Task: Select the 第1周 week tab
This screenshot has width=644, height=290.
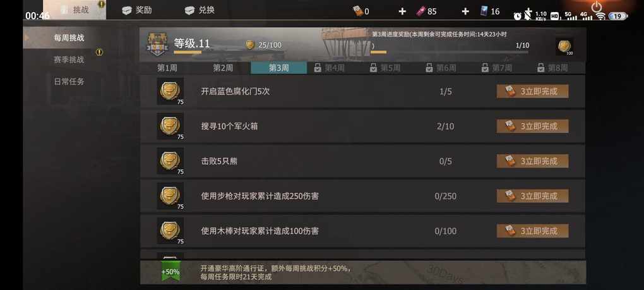Action: [167, 68]
